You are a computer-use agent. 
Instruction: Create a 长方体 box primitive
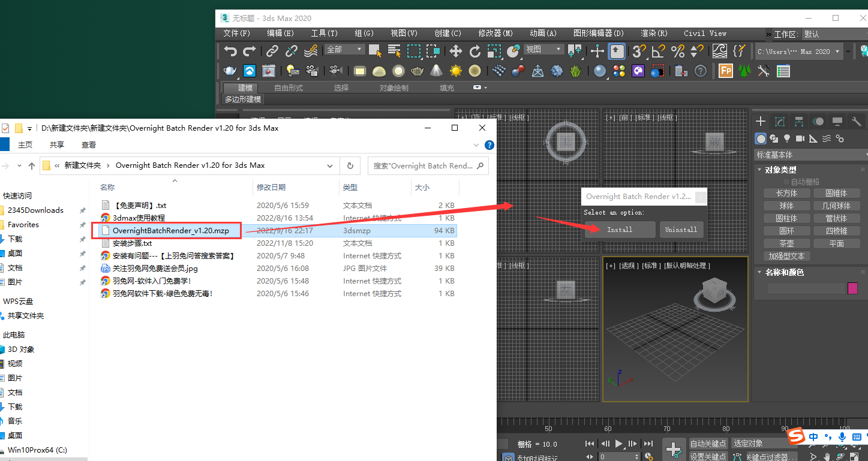coord(786,193)
